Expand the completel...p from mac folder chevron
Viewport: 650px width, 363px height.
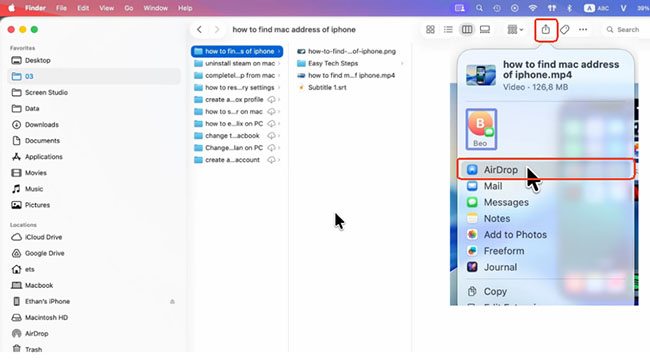279,75
